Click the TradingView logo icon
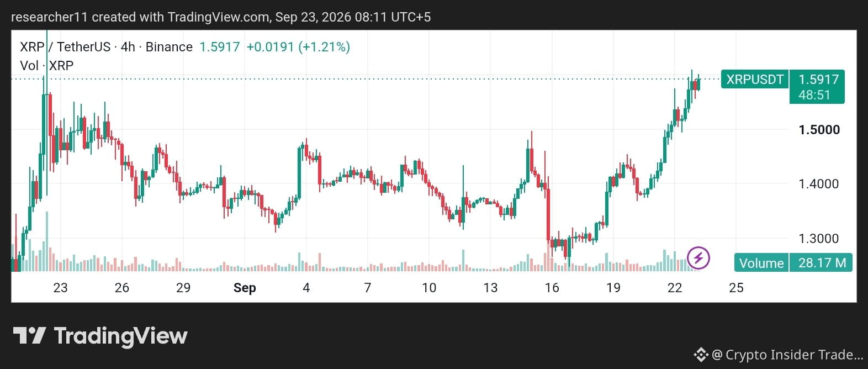868x369 pixels. click(29, 335)
